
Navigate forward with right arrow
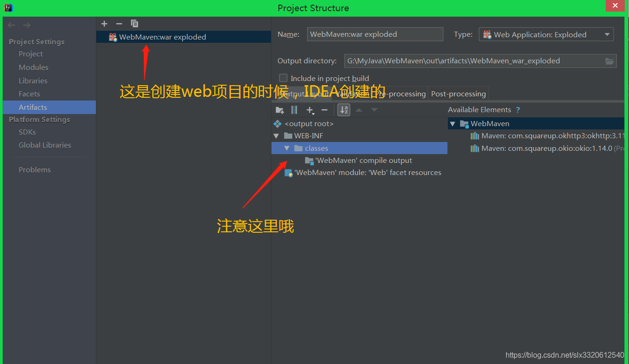pos(27,25)
